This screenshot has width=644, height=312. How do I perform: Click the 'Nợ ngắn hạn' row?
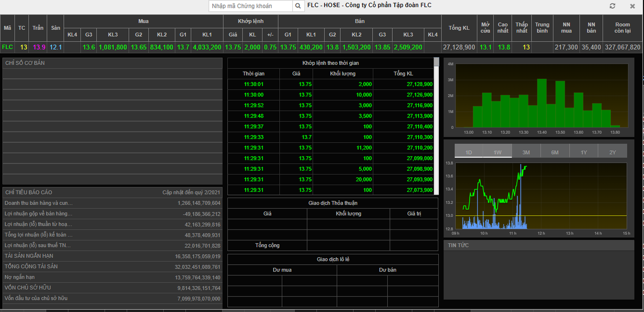coord(112,277)
